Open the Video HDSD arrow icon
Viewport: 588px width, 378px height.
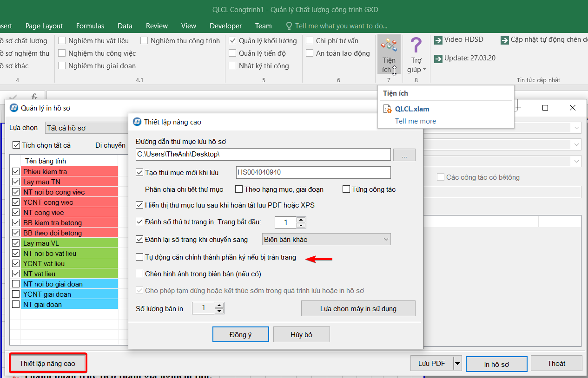[438, 40]
